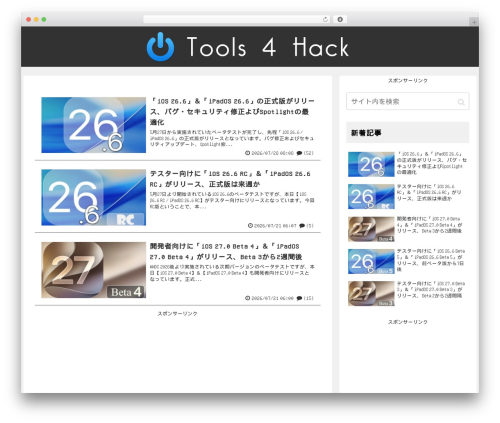Open sidebar iOS 26.6 RC article link

429,192
